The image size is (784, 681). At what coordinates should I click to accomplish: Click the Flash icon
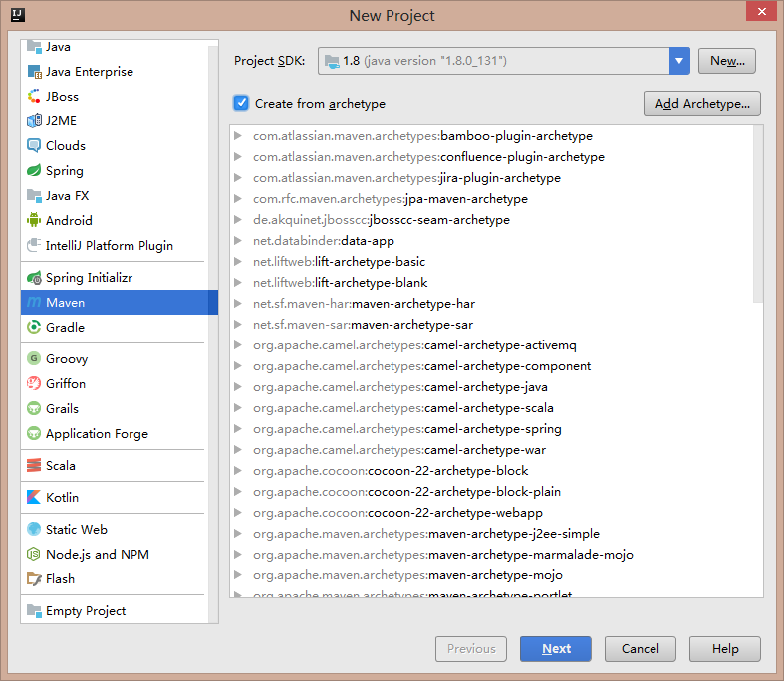point(34,579)
